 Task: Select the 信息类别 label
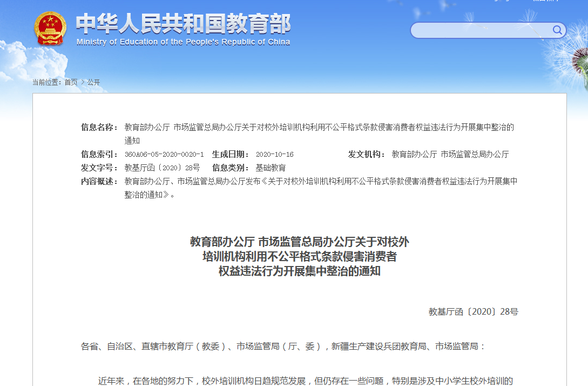click(231, 168)
